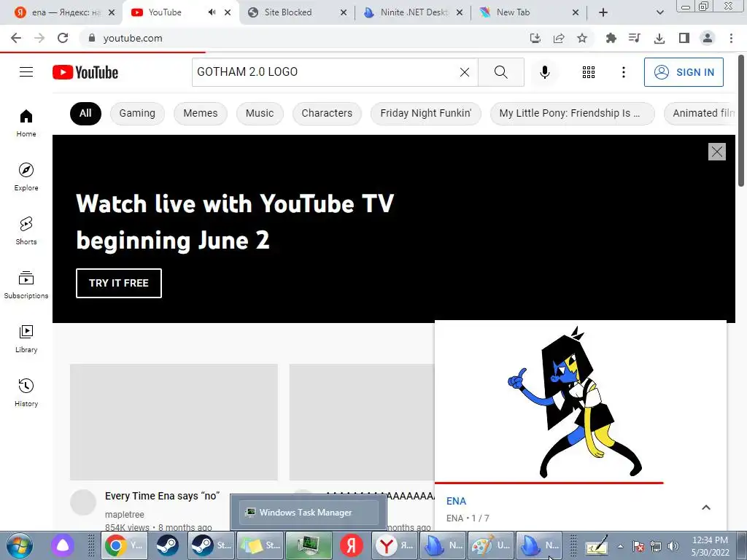Open the Windows Start button
This screenshot has width=747, height=560.
pos(20,545)
